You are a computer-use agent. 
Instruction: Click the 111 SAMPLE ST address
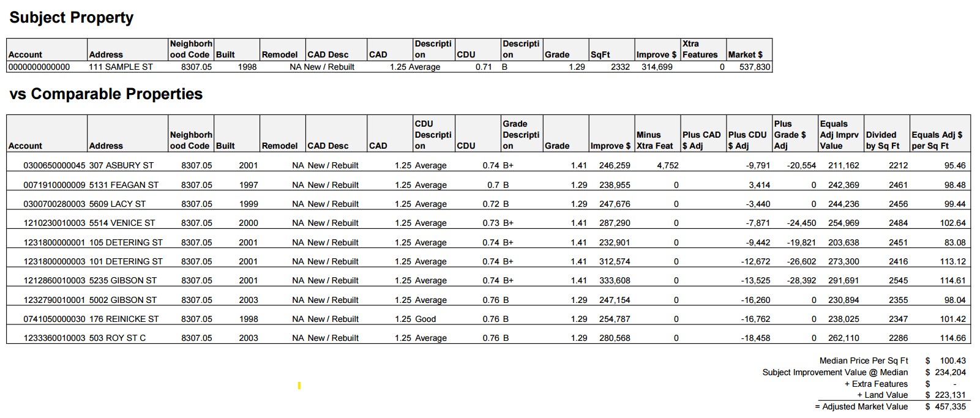(x=121, y=67)
